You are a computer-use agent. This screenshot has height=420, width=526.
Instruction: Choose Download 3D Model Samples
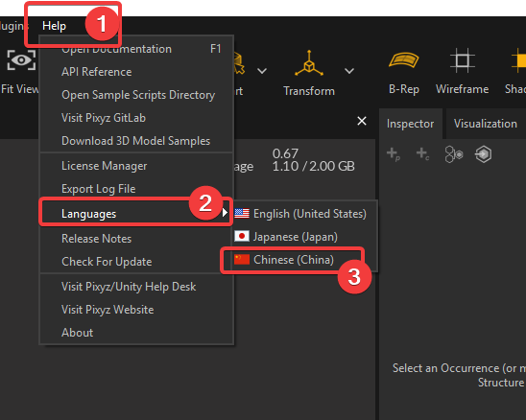click(136, 141)
